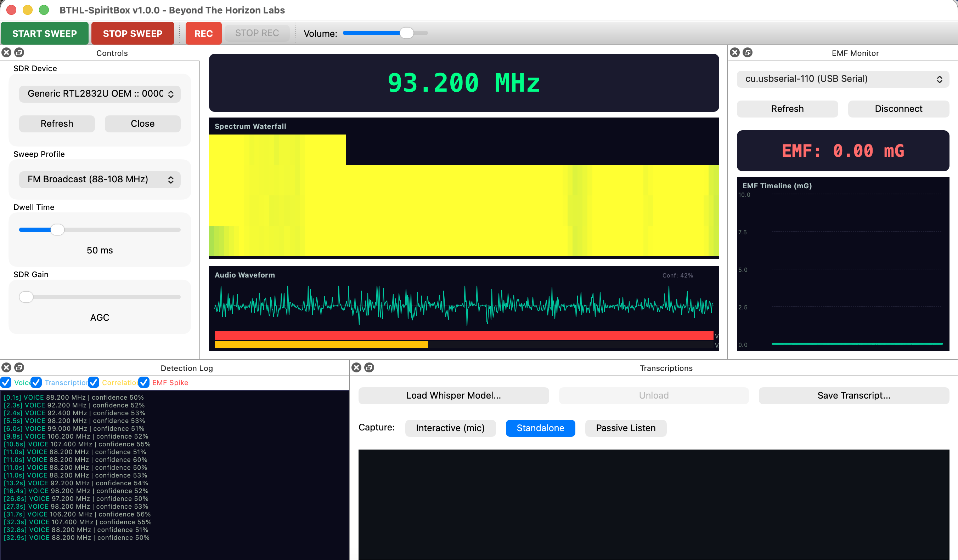The height and width of the screenshot is (560, 958).
Task: Toggle the Voice filter checkbox
Action: [6, 383]
